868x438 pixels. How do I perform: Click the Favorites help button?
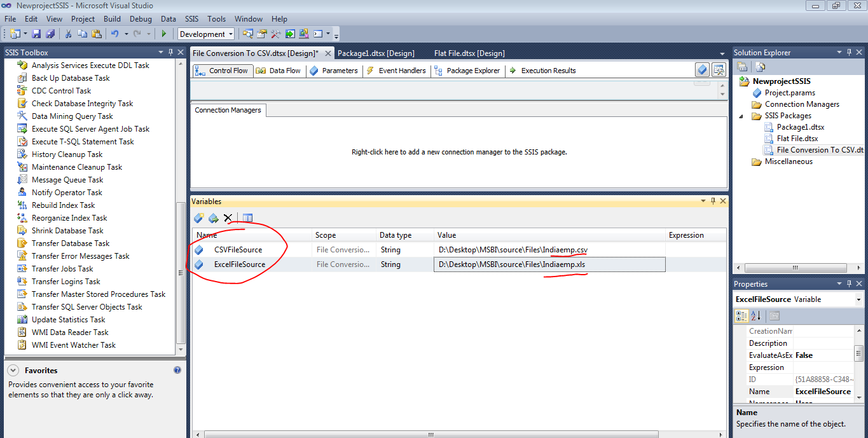point(177,370)
